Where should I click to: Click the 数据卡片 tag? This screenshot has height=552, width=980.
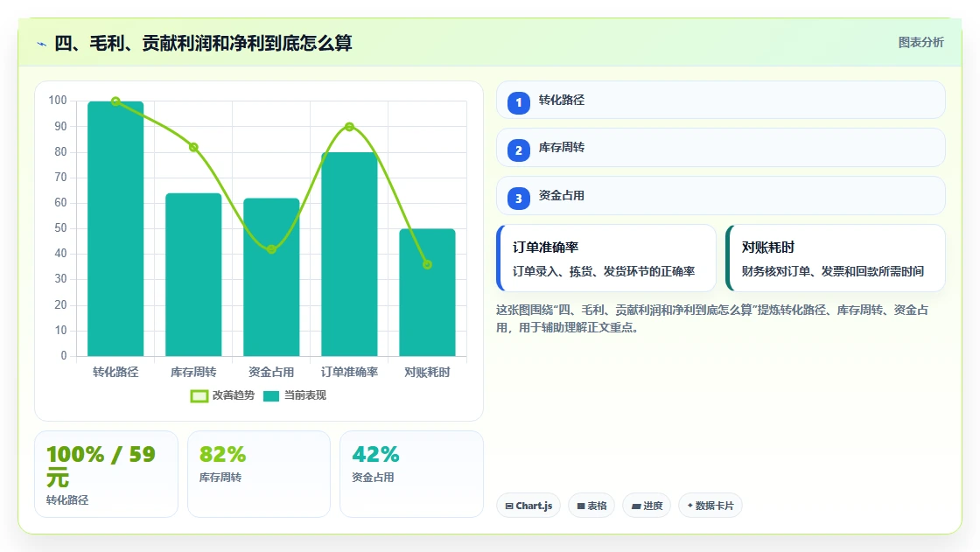tap(710, 506)
